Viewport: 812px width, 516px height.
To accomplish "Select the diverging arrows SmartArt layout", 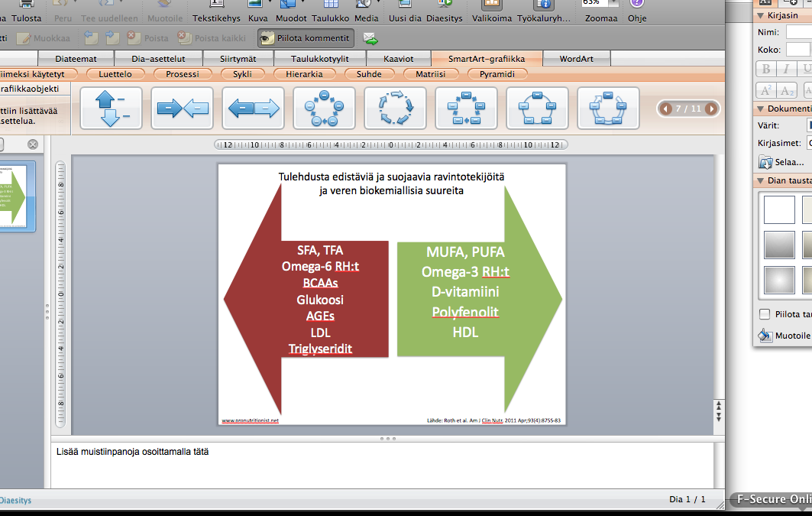I will [254, 109].
